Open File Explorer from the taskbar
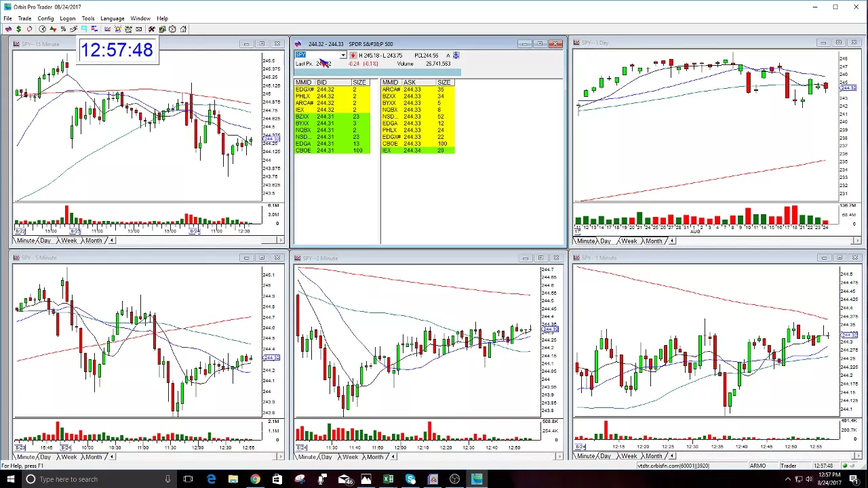This screenshot has height=488, width=868. click(233, 479)
